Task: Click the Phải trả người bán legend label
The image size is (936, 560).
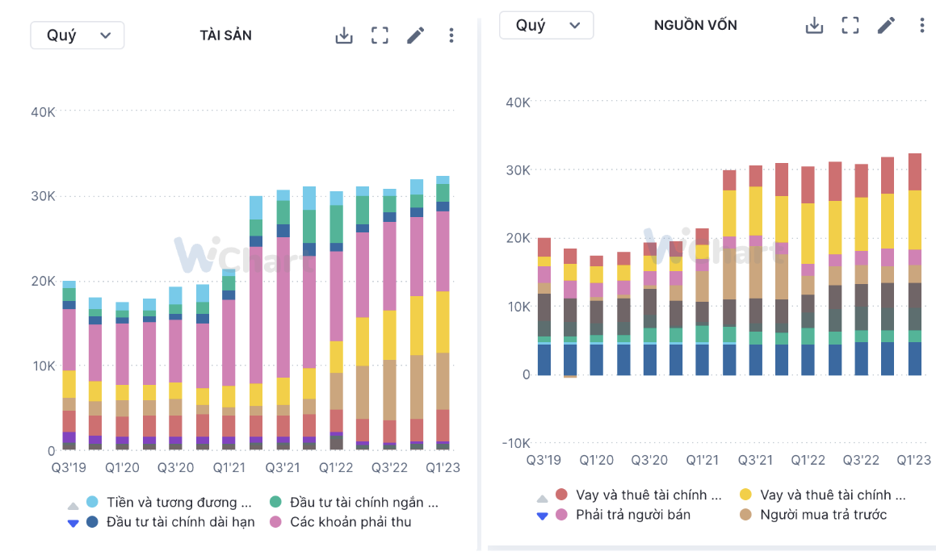Action: [632, 515]
